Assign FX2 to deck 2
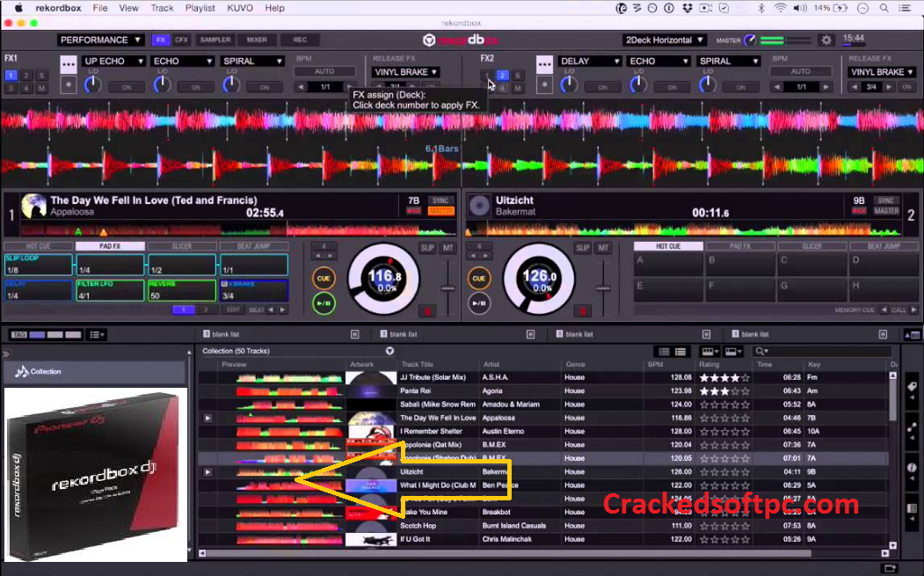This screenshot has height=576, width=924. tap(502, 76)
